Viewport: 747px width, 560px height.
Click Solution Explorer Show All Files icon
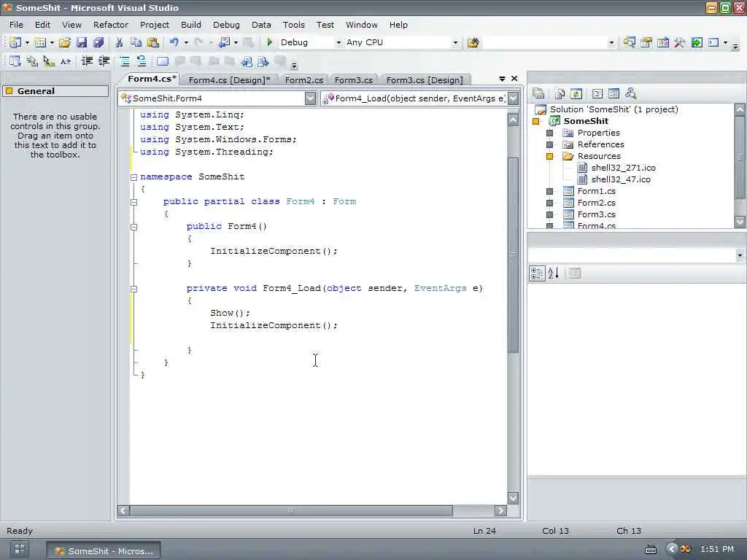click(560, 94)
